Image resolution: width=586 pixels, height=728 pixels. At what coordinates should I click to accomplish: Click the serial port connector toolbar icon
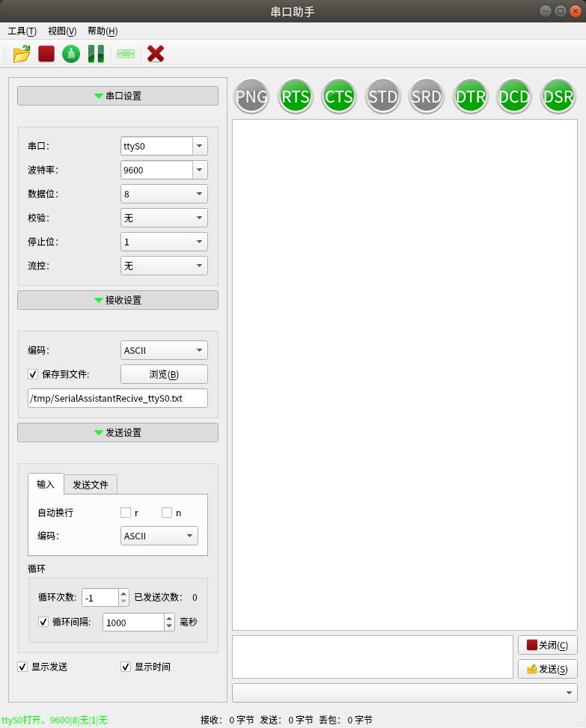pos(126,54)
